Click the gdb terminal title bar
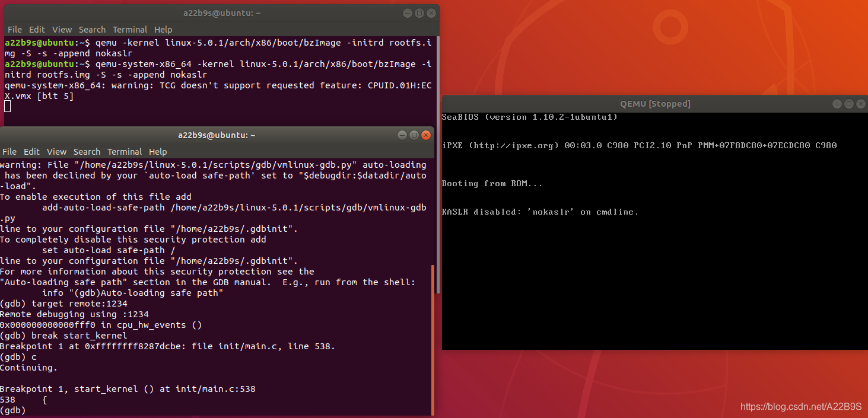 [x=217, y=135]
